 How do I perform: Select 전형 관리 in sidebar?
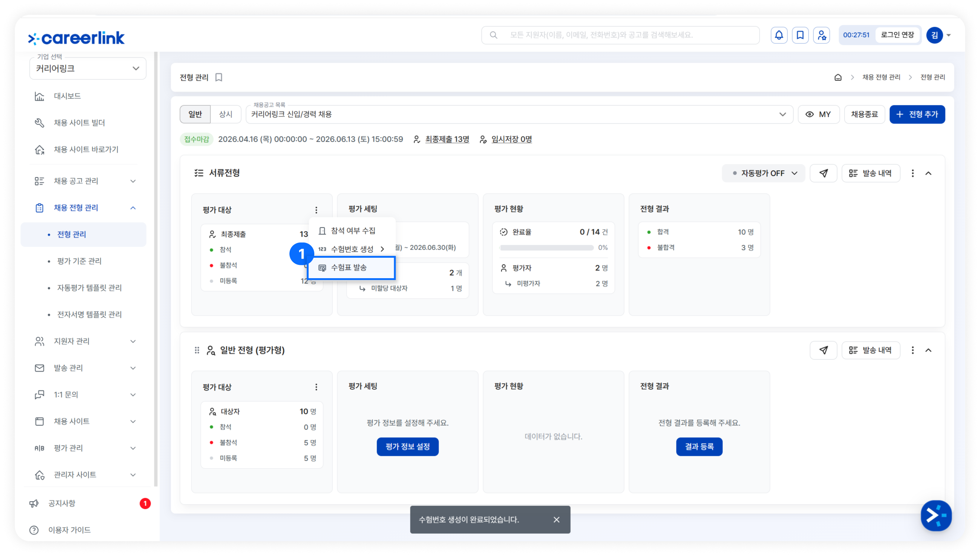[83, 234]
